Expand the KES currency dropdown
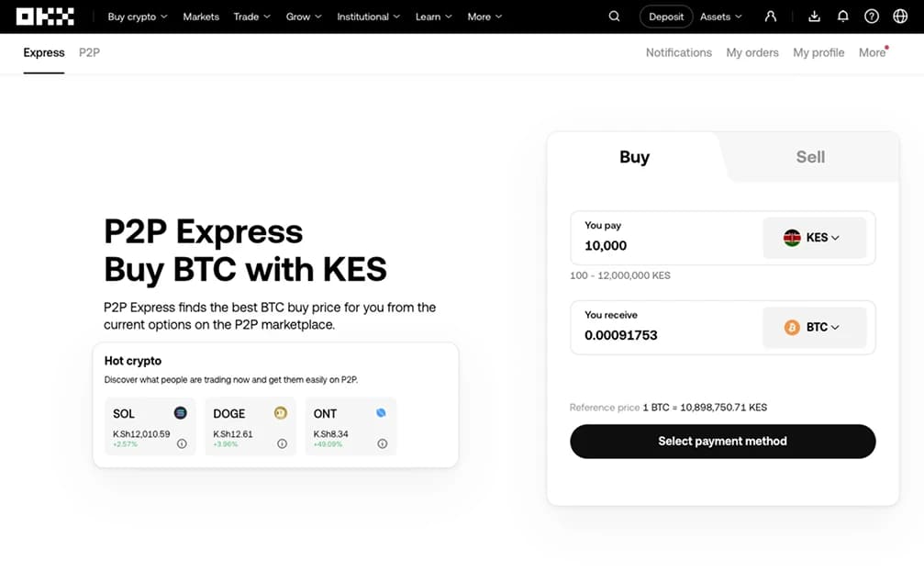This screenshot has width=924, height=572. coord(815,238)
